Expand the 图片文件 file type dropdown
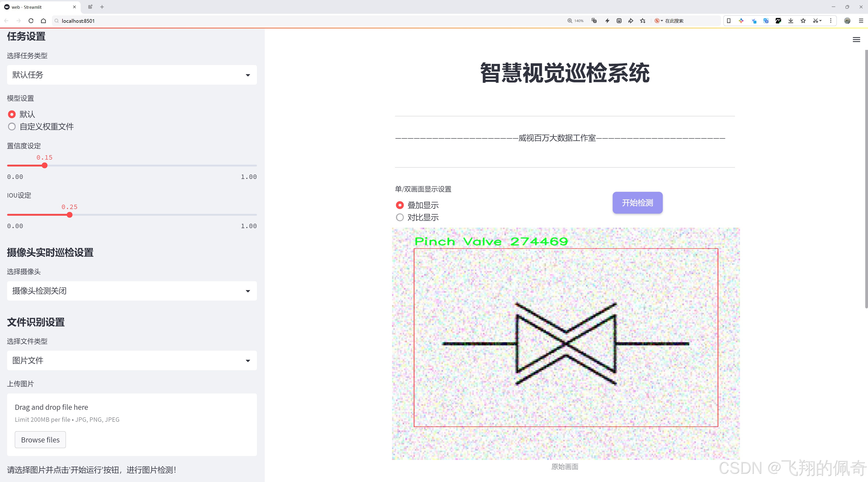 [132, 361]
